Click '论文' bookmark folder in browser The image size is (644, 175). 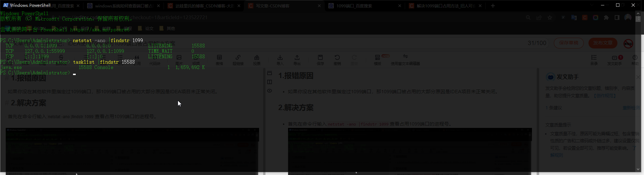pyautogui.click(x=146, y=29)
